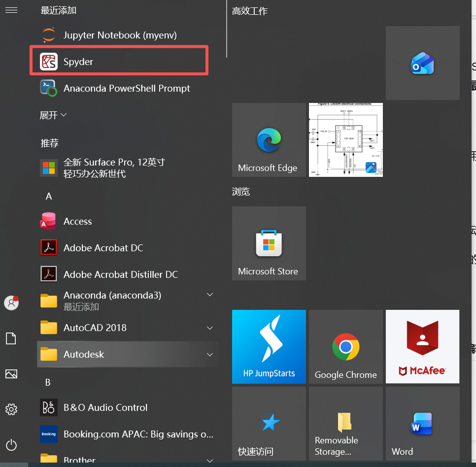The width and height of the screenshot is (476, 467).
Task: Open the 快速访问 tile
Action: pyautogui.click(x=269, y=424)
